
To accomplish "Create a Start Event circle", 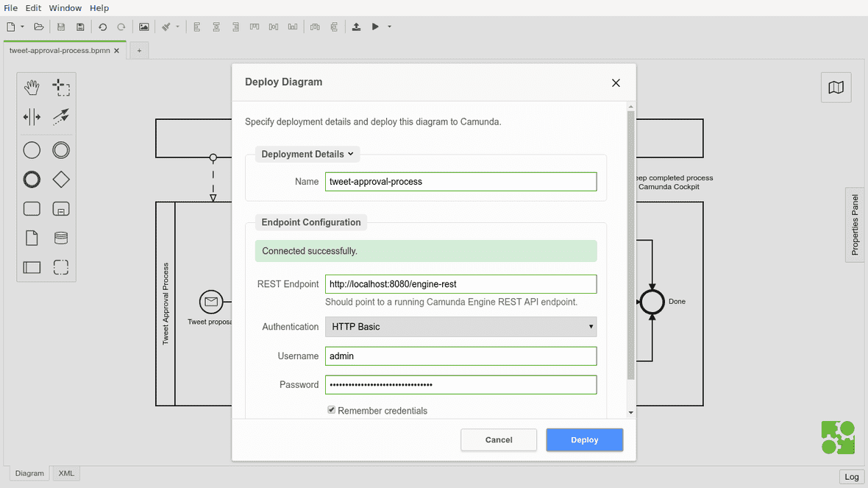I will coord(32,150).
